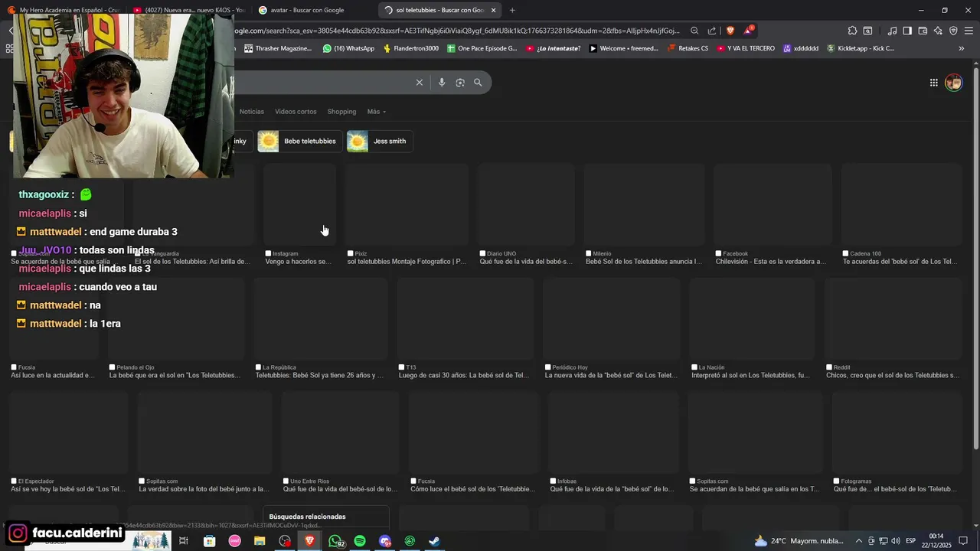The width and height of the screenshot is (980, 551).
Task: Close the sol teletubbies tab
Action: coord(493,10)
